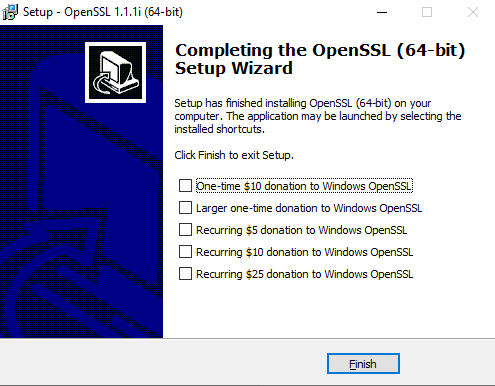Viewport: 495px width, 386px height.
Task: Click the computer install wizard image
Action: tap(115, 72)
